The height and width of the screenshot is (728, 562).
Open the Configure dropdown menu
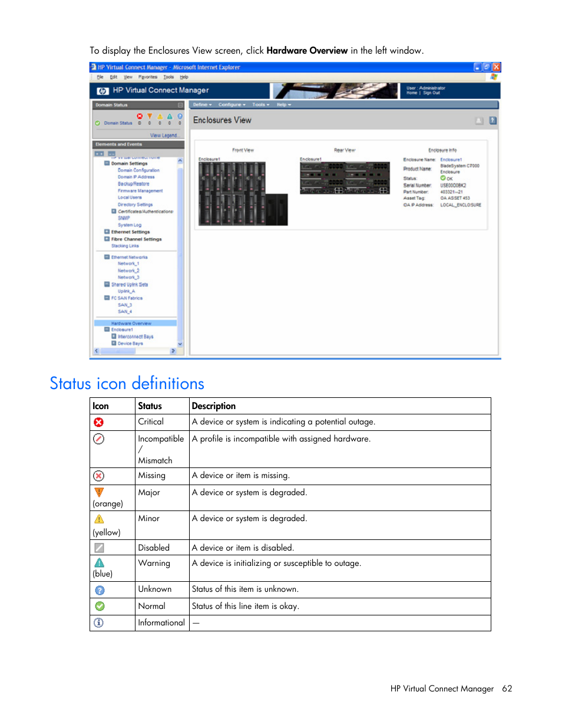pos(232,105)
